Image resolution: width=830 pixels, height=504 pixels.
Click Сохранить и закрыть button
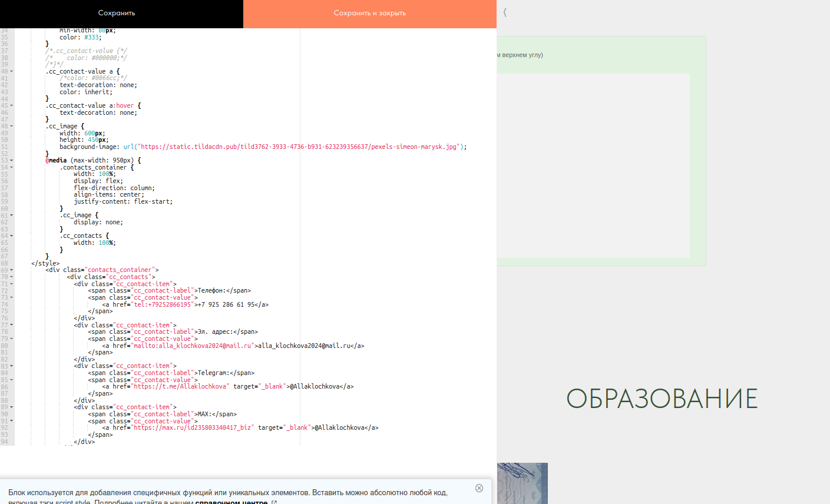tap(370, 13)
